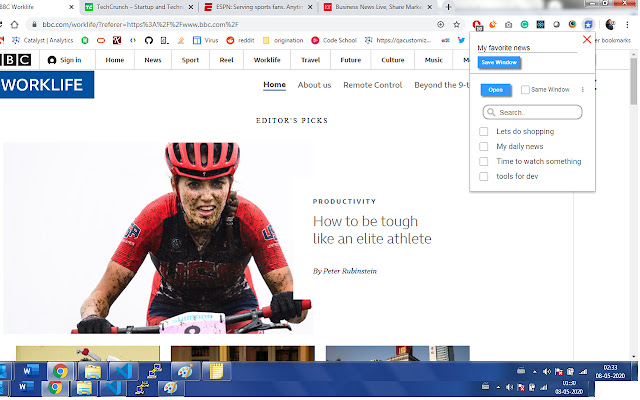Image resolution: width=640 pixels, height=400 pixels.
Task: Check the Lets do shopping box
Action: click(x=484, y=131)
